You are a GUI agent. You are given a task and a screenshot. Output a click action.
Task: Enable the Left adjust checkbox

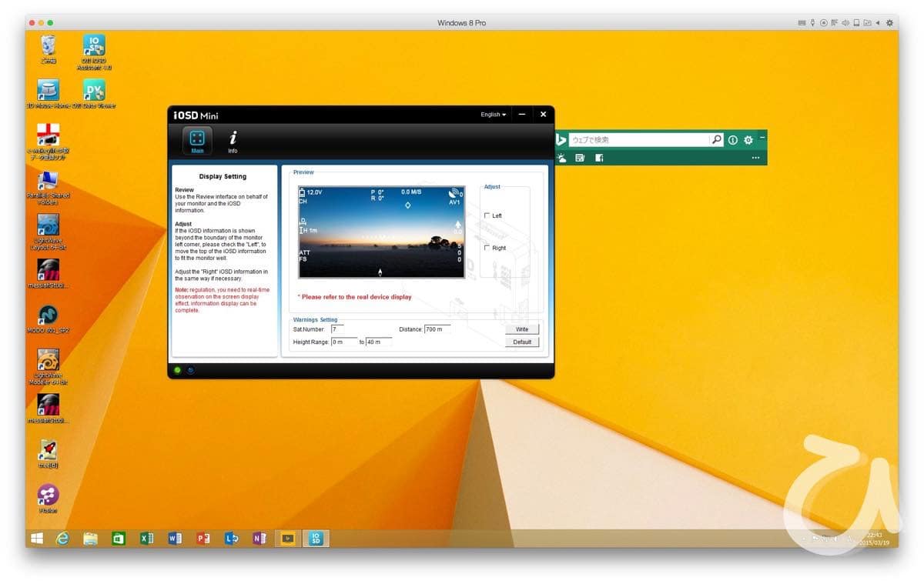(x=487, y=215)
